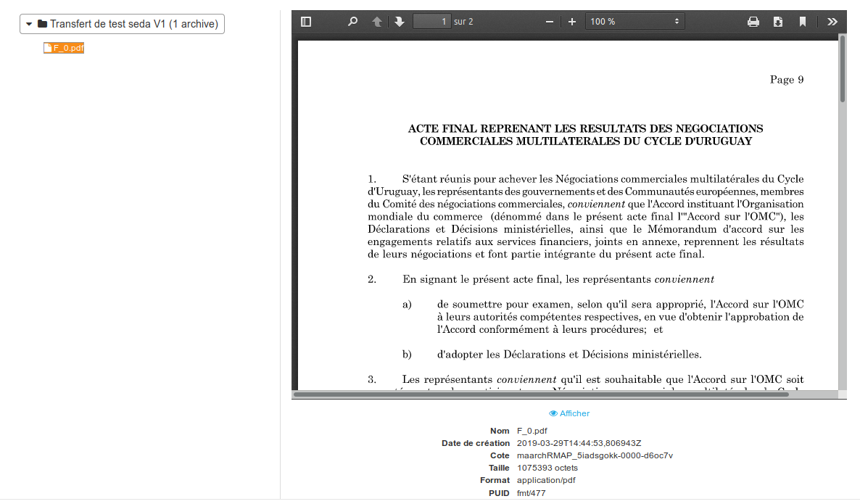Go to the next PDF page
Screen dimensions: 860x504
pyautogui.click(x=400, y=21)
